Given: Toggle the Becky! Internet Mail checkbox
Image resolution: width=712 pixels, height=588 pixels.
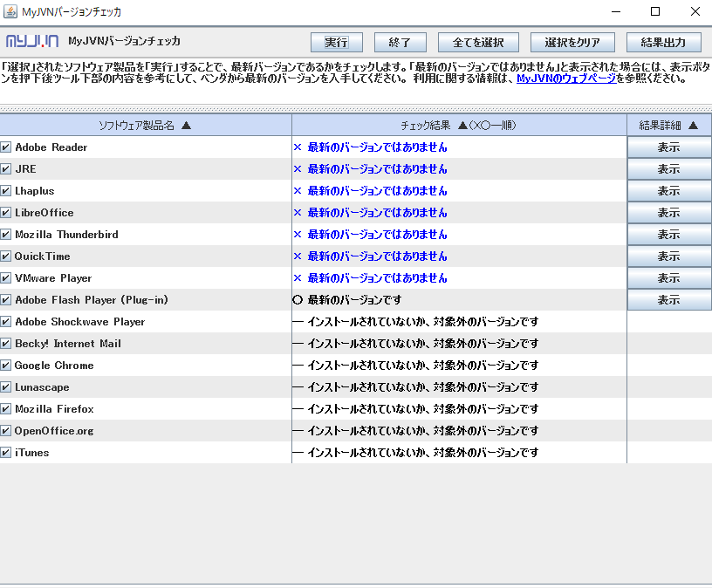Looking at the screenshot, I should click(x=6, y=343).
